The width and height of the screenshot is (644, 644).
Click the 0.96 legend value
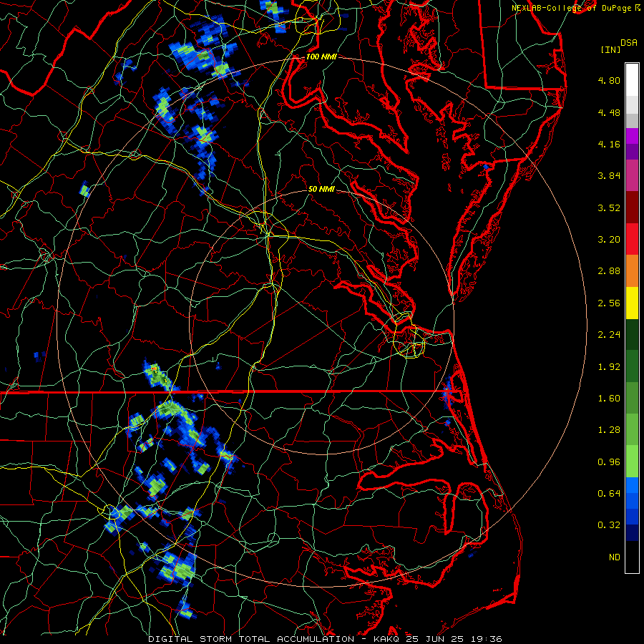point(609,462)
